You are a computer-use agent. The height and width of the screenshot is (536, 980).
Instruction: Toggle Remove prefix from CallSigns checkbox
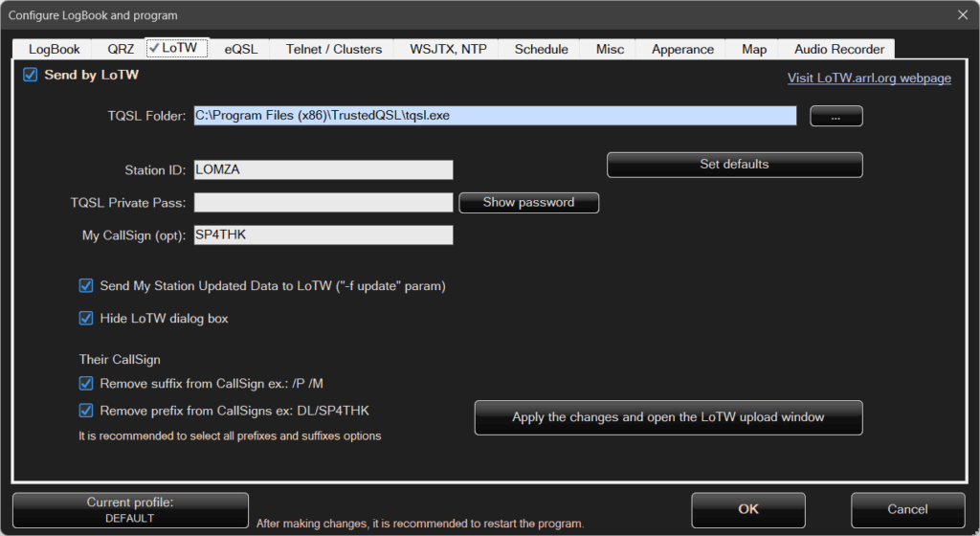(x=86, y=411)
